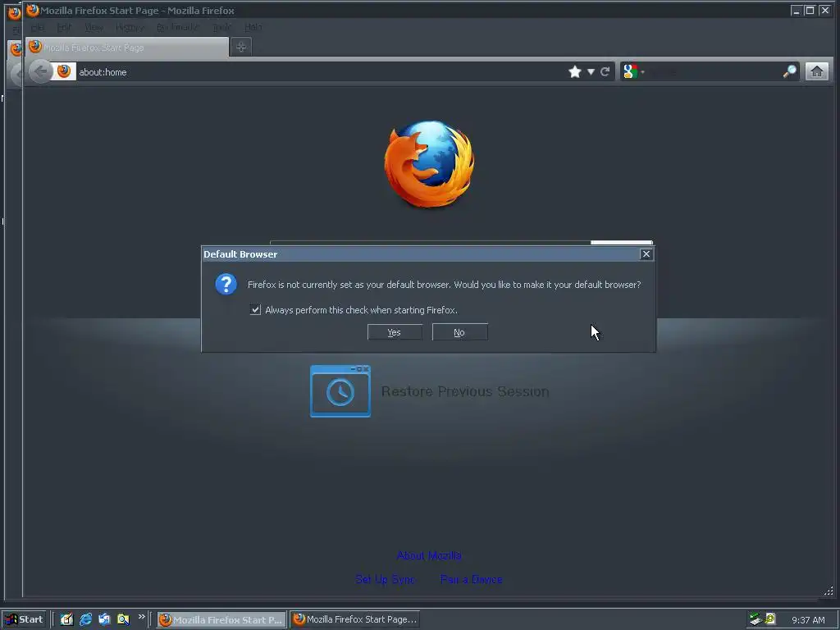Switch to the active Firefox Start P... taskbar button
The width and height of the screenshot is (840, 630).
pyautogui.click(x=221, y=619)
